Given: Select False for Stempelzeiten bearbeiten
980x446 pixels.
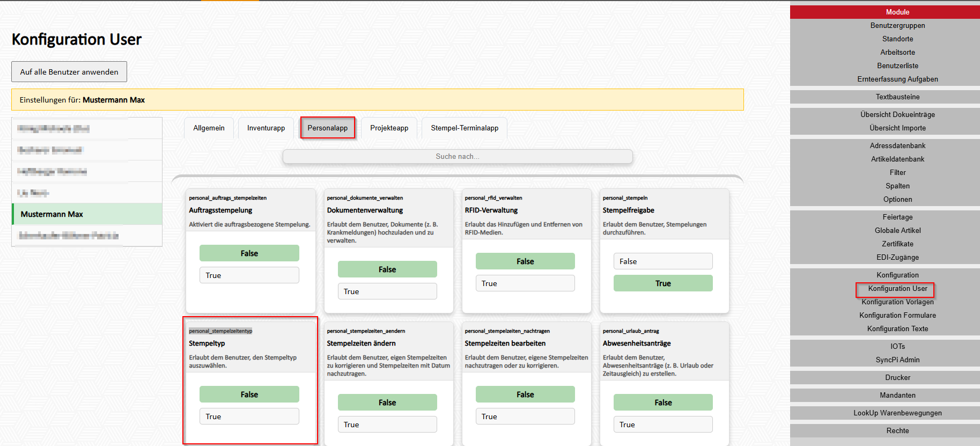Looking at the screenshot, I should pos(525,394).
